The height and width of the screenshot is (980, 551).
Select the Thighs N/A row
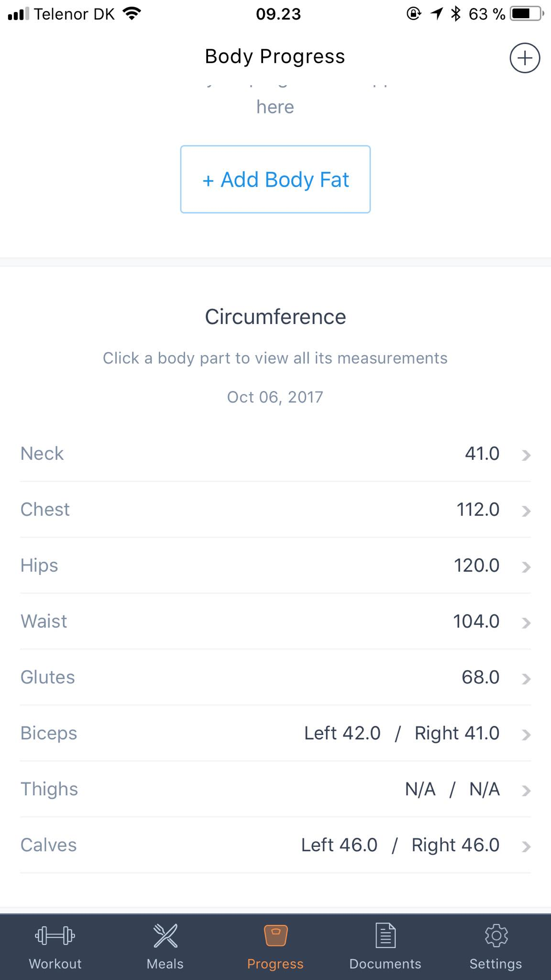click(x=275, y=789)
